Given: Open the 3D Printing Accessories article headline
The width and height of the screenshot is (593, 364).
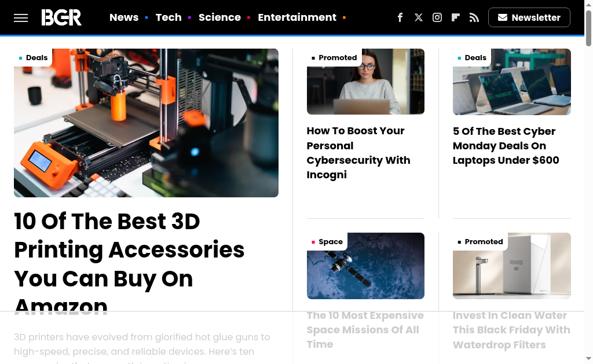Looking at the screenshot, I should point(129,250).
